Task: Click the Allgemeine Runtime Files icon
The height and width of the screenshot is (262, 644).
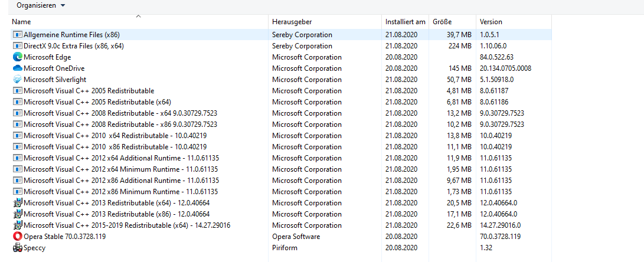Action: tap(17, 35)
